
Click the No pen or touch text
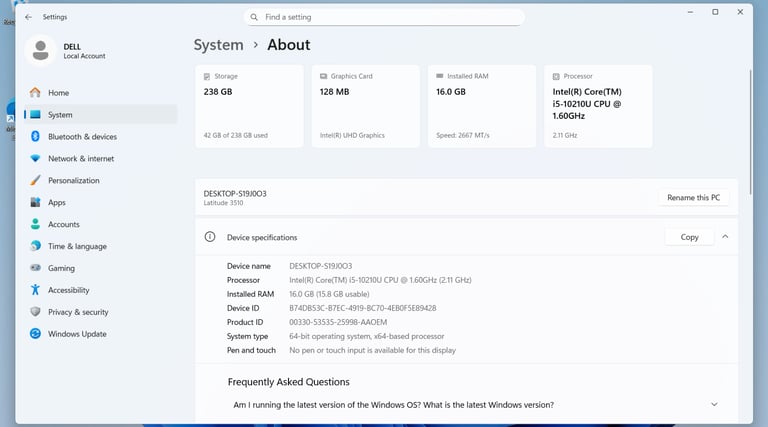pyautogui.click(x=372, y=350)
